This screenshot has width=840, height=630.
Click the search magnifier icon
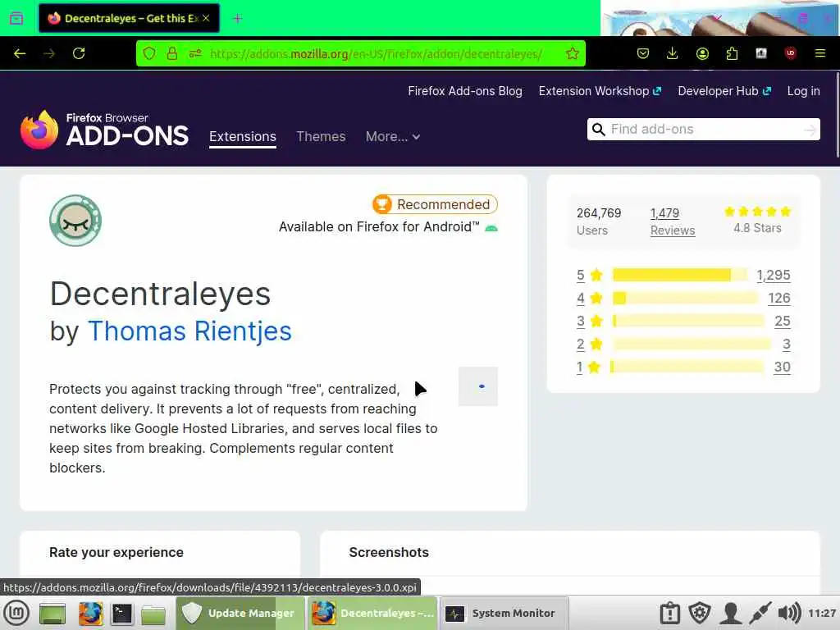598,129
